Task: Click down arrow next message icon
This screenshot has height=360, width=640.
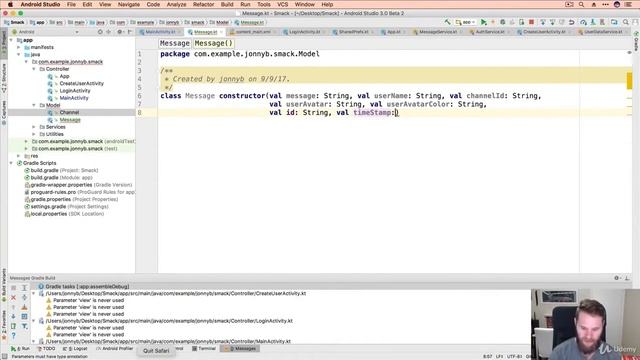Action: click(13, 316)
